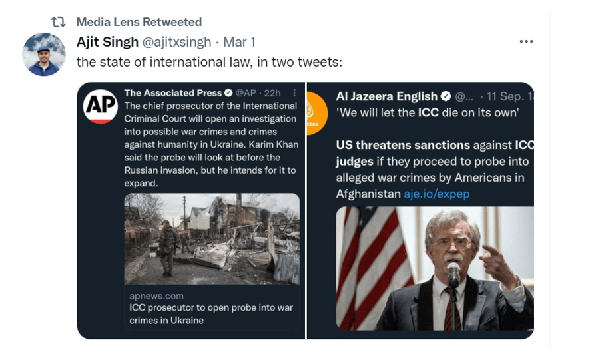Click the photo of man at microphone

(434, 268)
